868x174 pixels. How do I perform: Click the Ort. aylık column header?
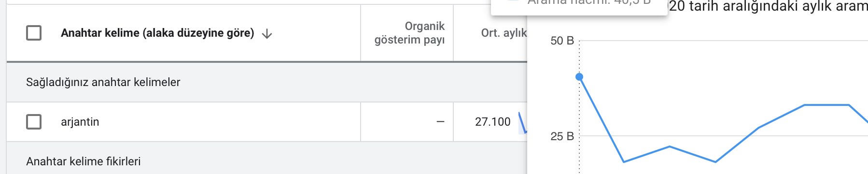[504, 33]
